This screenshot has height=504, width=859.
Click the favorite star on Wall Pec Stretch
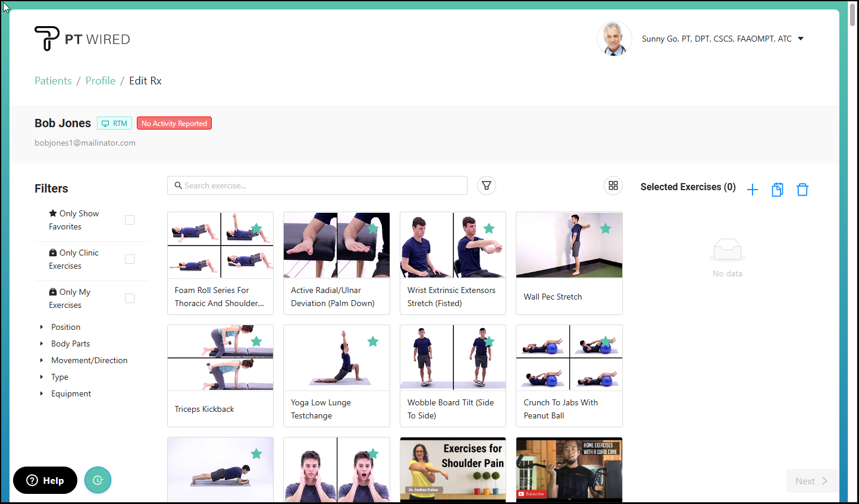click(605, 229)
